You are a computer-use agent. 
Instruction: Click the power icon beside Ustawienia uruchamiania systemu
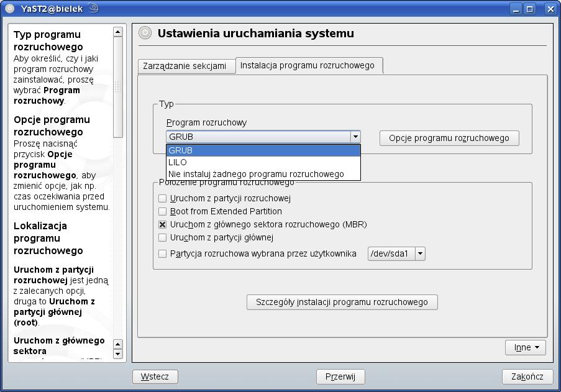[x=145, y=33]
